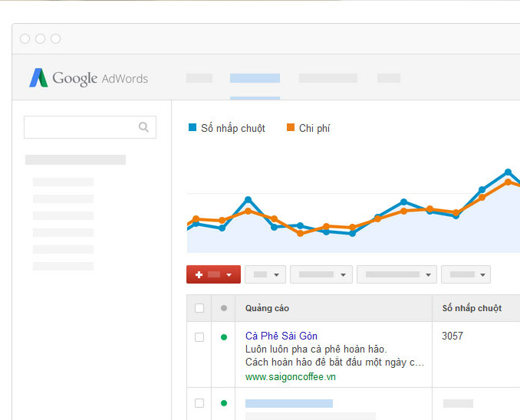This screenshot has width=520, height=420.
Task: Expand the first gray dropdown beside red button
Action: tap(265, 274)
